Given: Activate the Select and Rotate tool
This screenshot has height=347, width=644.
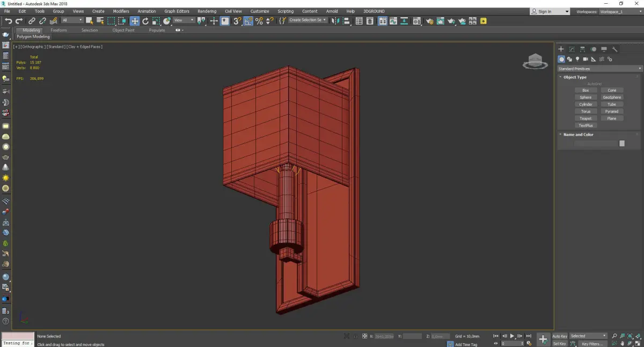Looking at the screenshot, I should (x=145, y=21).
